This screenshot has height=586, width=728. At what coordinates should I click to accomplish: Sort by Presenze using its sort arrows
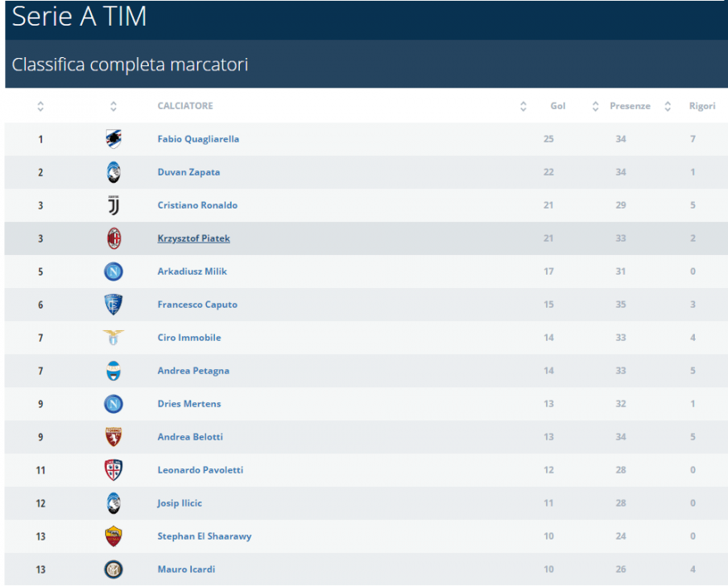(596, 106)
